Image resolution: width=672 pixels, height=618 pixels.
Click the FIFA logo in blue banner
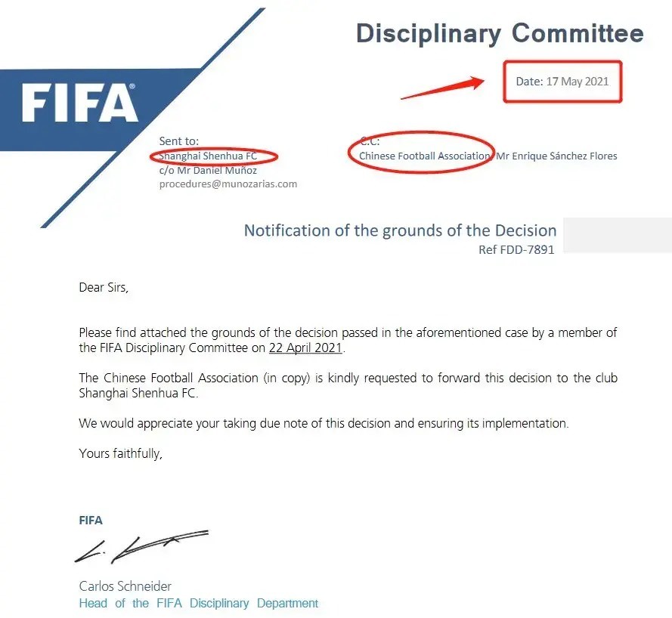click(79, 102)
